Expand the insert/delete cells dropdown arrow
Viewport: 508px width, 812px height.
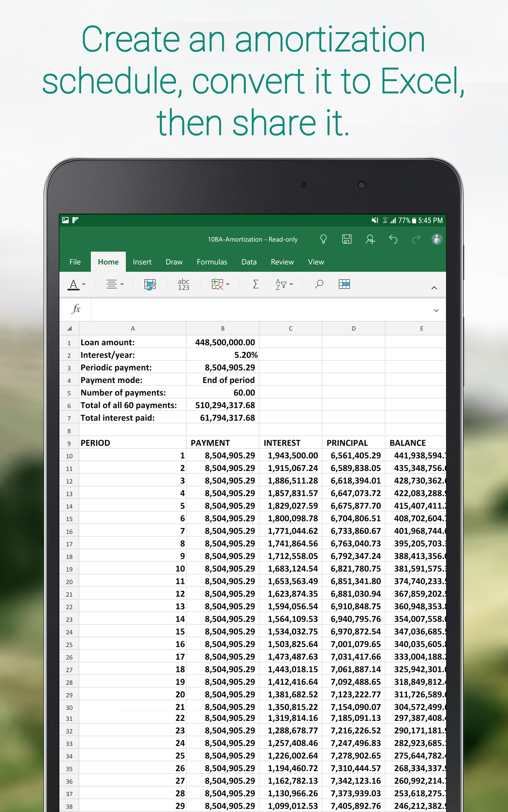228,285
